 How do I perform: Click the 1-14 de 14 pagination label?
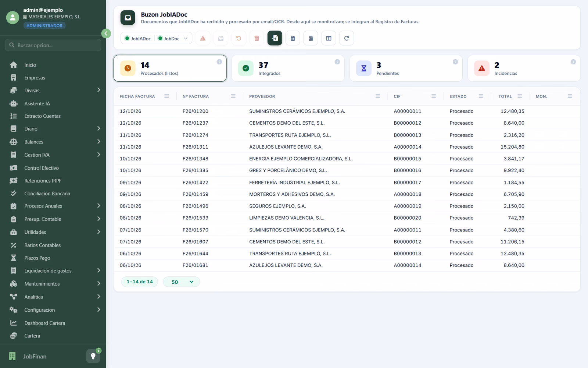click(x=140, y=282)
